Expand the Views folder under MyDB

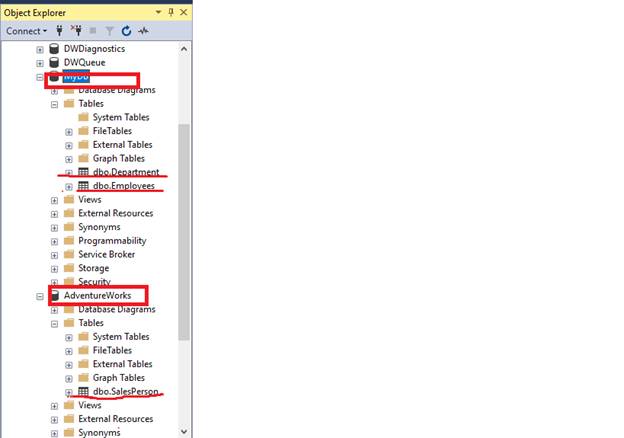coord(55,201)
